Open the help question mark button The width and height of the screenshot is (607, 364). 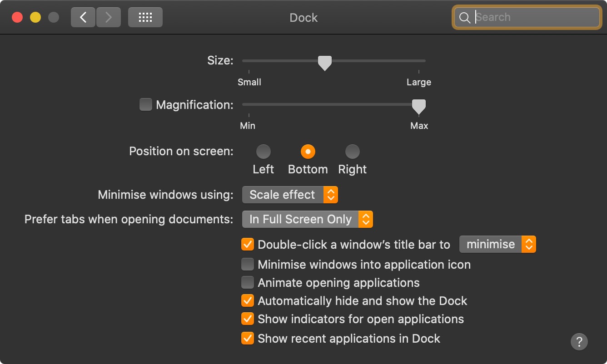point(579,341)
